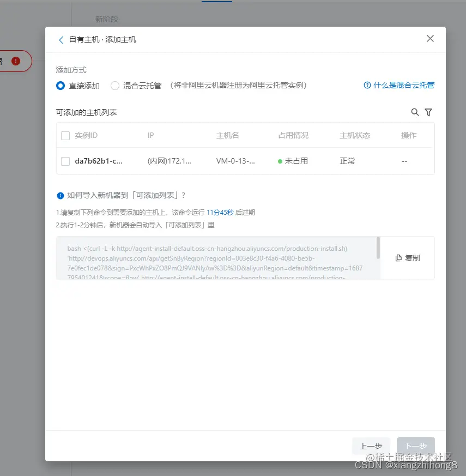Select the 混合云托管 radio option
The image size is (466, 476).
tap(115, 86)
